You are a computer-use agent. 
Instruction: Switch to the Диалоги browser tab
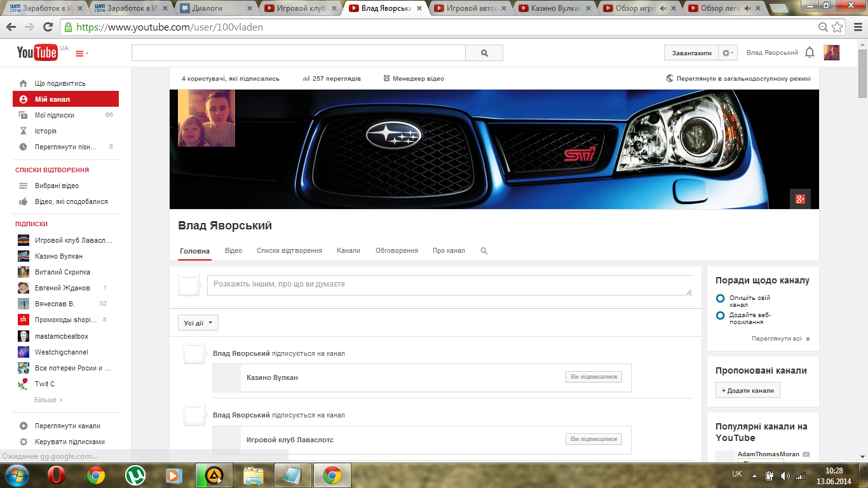click(216, 8)
